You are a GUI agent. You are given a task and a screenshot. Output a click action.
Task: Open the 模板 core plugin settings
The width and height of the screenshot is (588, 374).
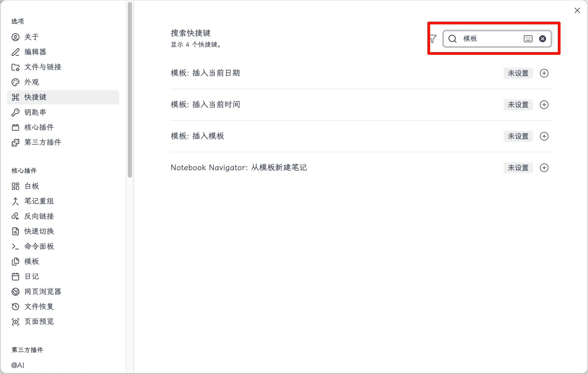pos(32,261)
